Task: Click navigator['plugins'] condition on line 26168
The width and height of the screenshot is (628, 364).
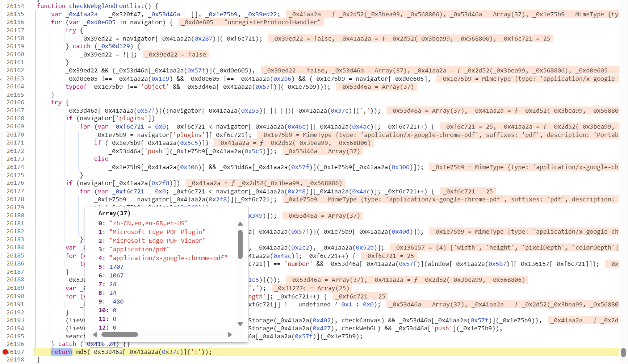Action: click(x=116, y=118)
